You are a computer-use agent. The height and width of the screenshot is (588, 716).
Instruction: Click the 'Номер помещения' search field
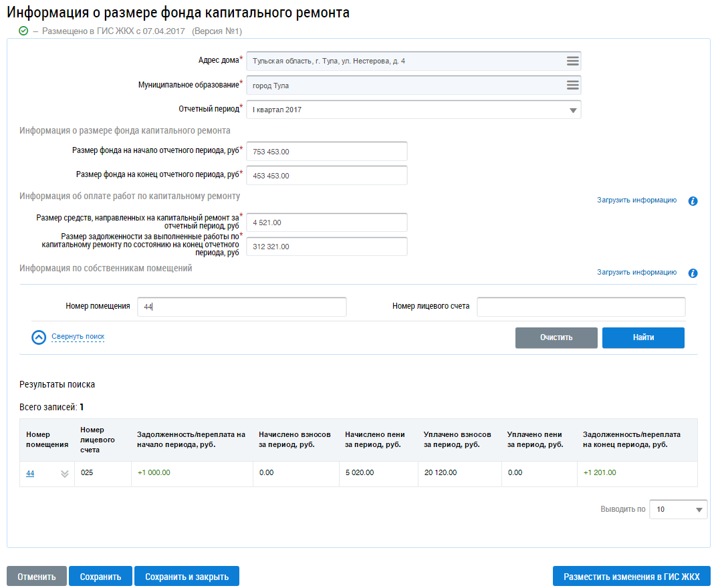[241, 307]
